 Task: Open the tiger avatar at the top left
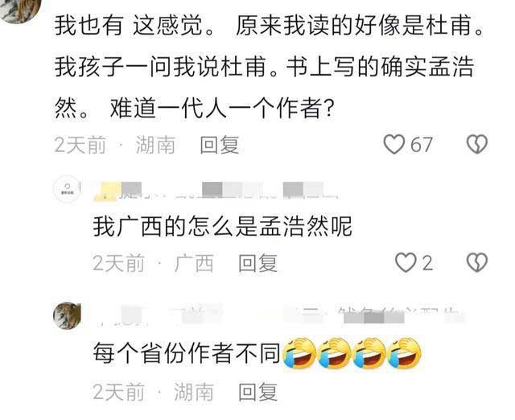point(20,10)
